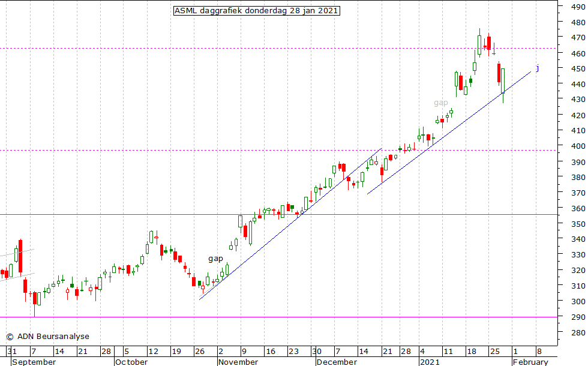
Task: Click the date label 26 before November
Action: point(200,352)
